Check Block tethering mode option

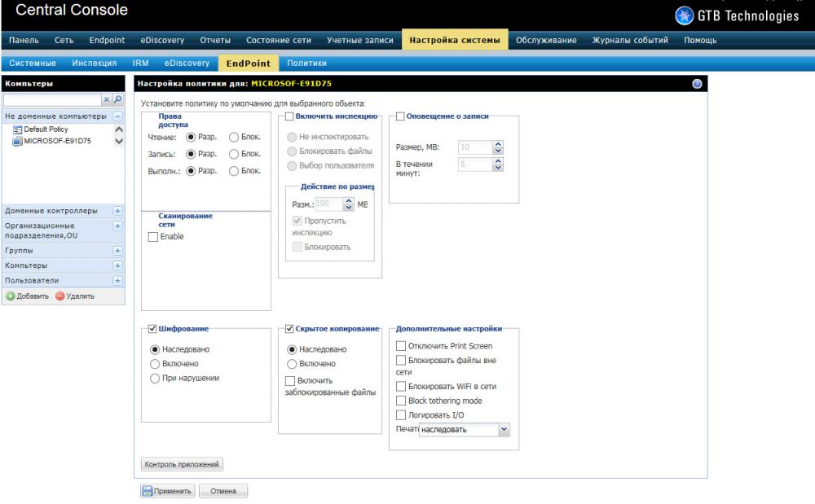pos(401,401)
